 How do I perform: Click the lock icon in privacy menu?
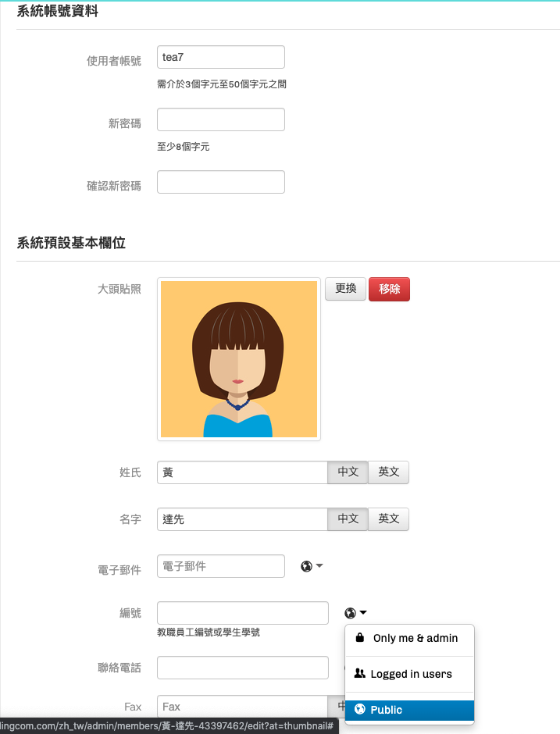click(x=360, y=638)
